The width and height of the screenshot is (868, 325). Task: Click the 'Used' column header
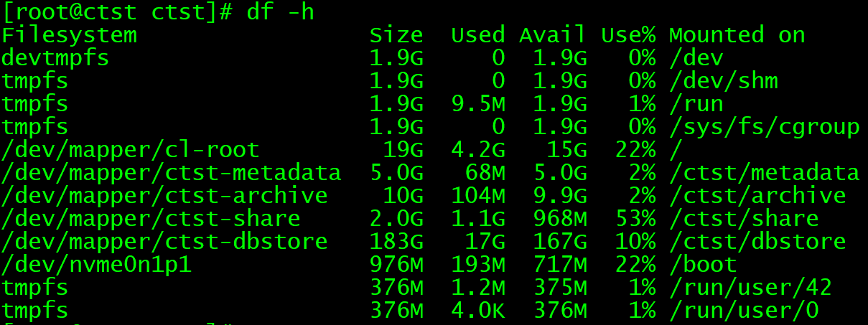coord(478,35)
